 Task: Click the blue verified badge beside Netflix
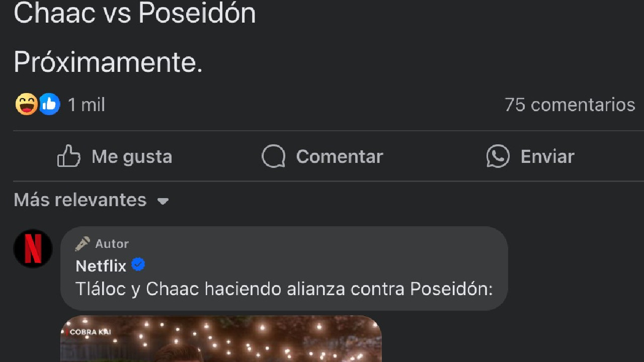(x=138, y=264)
